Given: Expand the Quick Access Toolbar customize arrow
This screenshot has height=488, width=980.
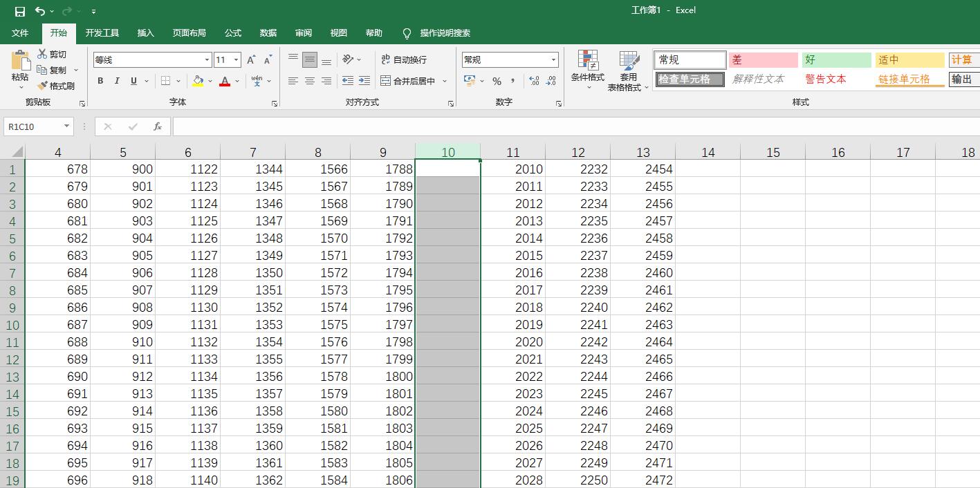Looking at the screenshot, I should pyautogui.click(x=93, y=11).
